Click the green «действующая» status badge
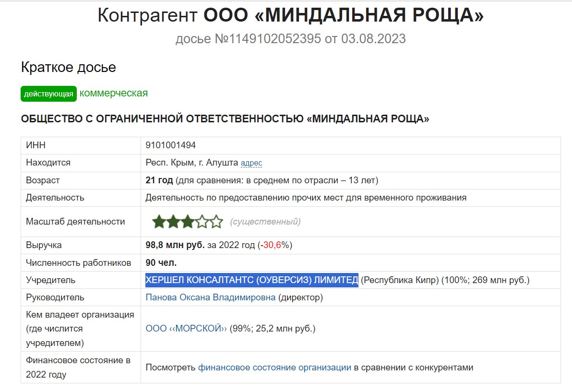 point(48,94)
